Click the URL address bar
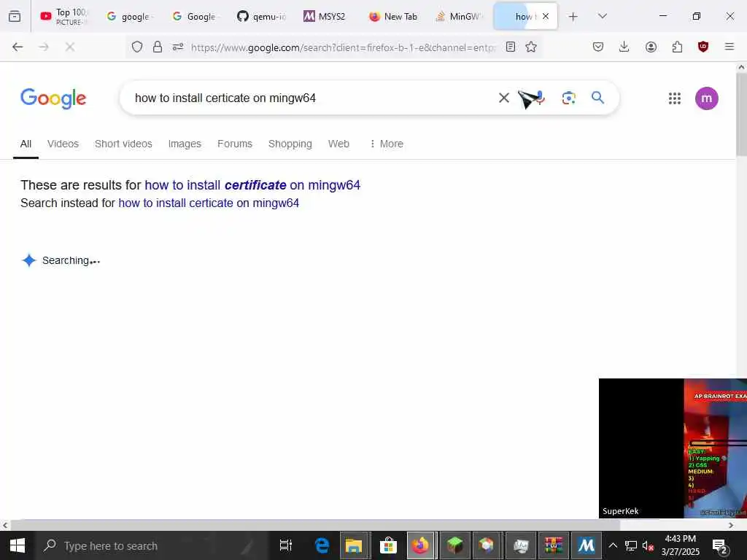Image resolution: width=747 pixels, height=560 pixels. point(343,47)
